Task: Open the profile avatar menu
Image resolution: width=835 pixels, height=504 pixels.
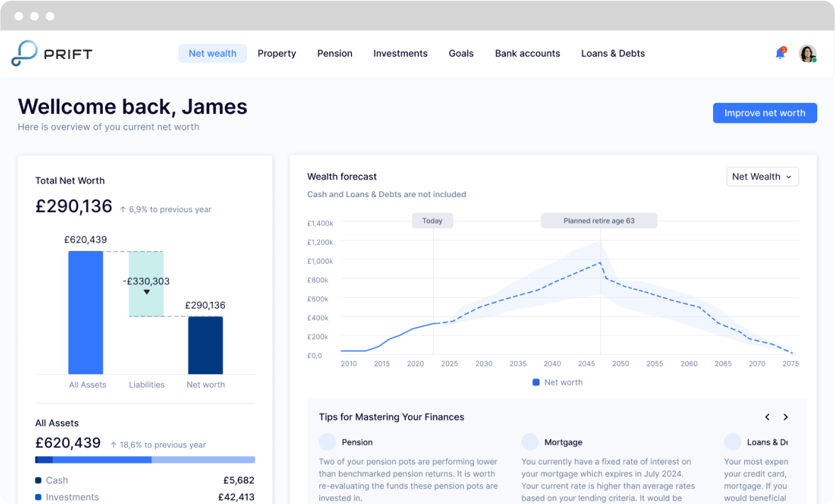Action: tap(807, 53)
